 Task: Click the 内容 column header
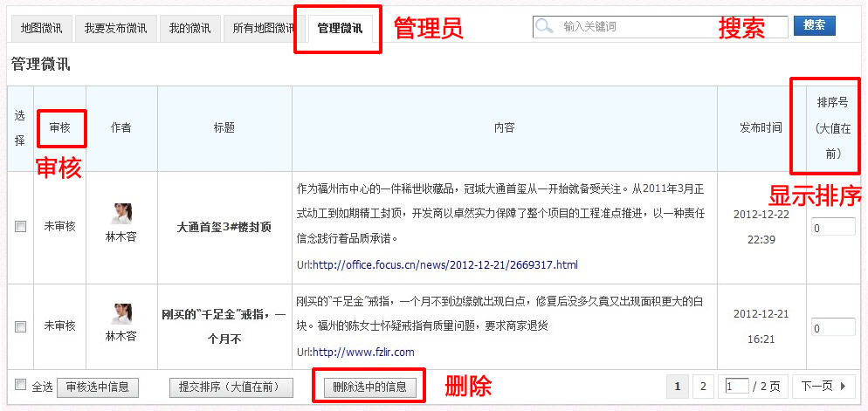point(505,127)
